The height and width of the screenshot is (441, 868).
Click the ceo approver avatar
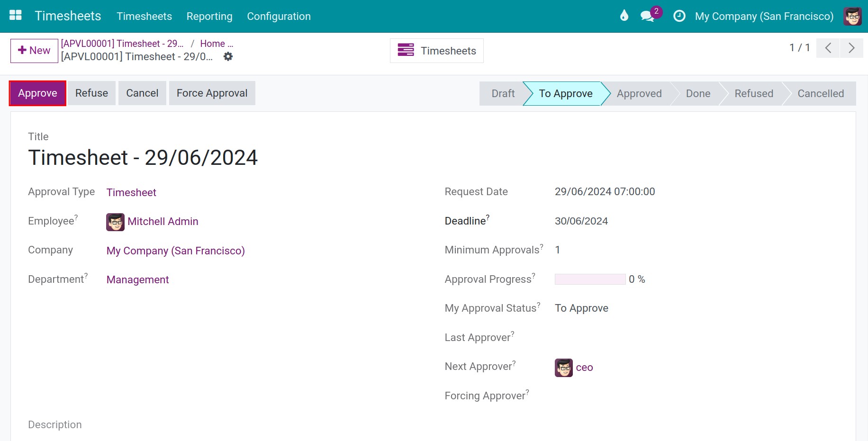pos(563,368)
